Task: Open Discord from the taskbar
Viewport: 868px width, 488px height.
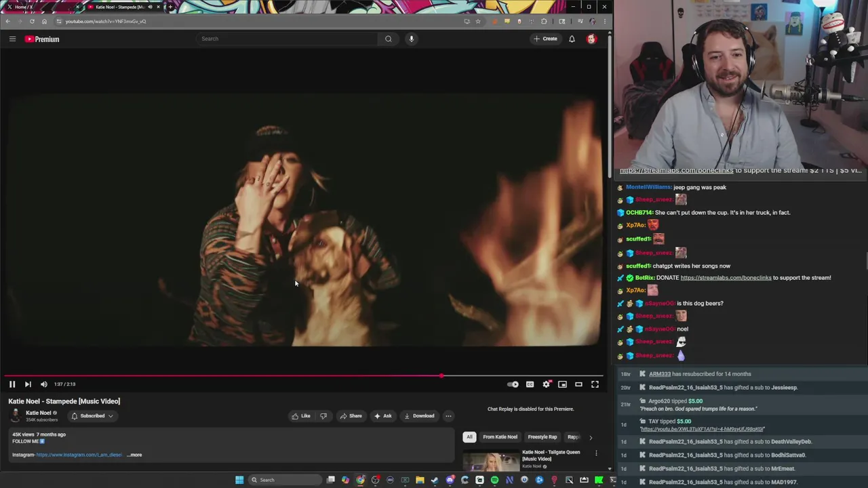Action: pos(450,480)
